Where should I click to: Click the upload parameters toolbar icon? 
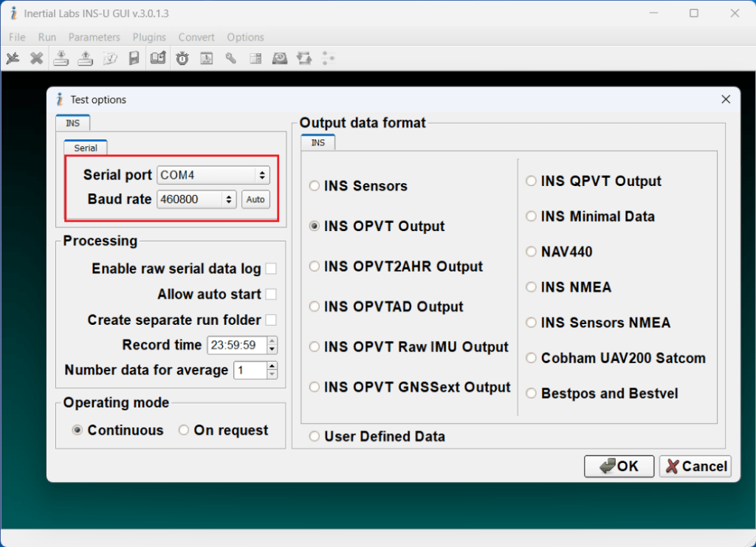pos(85,58)
